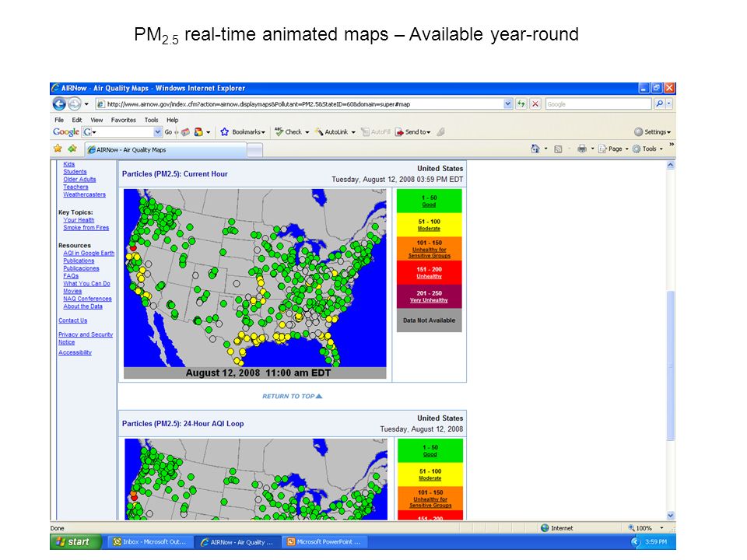This screenshot has height=560, width=747.
Task: Click the scroll up arrow of page scrollbar
Action: click(x=670, y=165)
